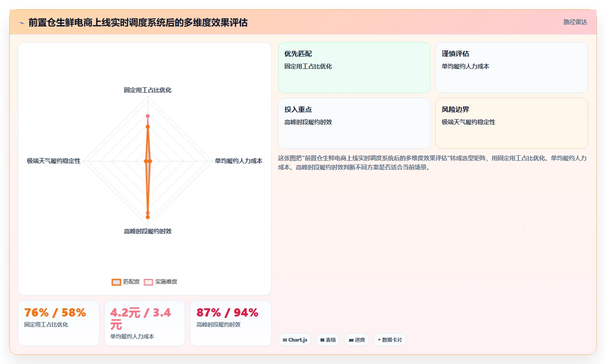The height and width of the screenshot is (364, 606).
Task: Click the star icon in 数据卡片 chip
Action: 379,340
